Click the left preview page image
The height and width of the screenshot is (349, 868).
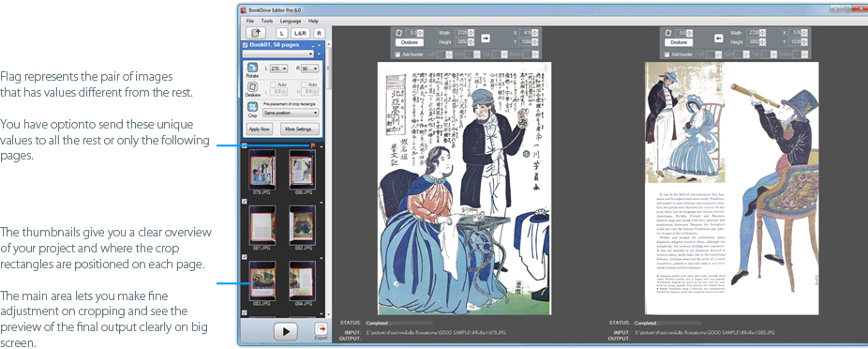point(464,189)
